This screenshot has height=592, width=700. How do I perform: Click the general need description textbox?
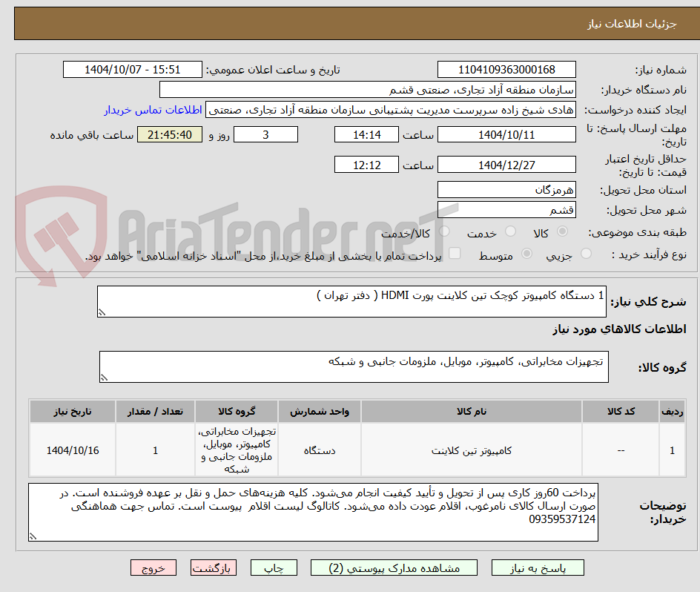point(351,302)
